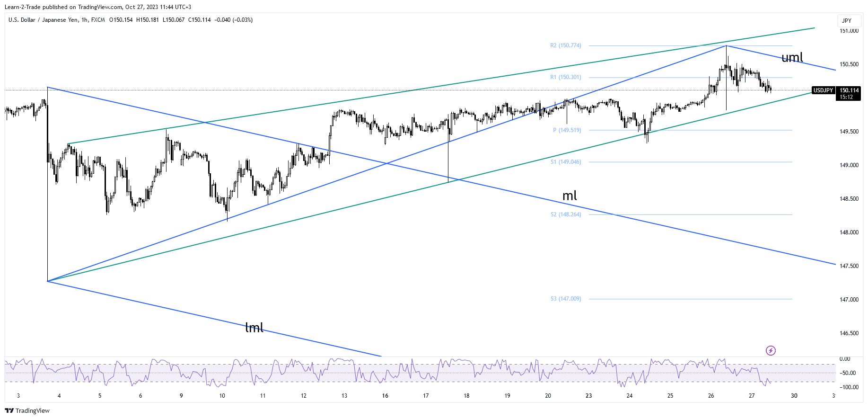Click the purple lightning bolt icon
The width and height of the screenshot is (868, 419).
(771, 350)
